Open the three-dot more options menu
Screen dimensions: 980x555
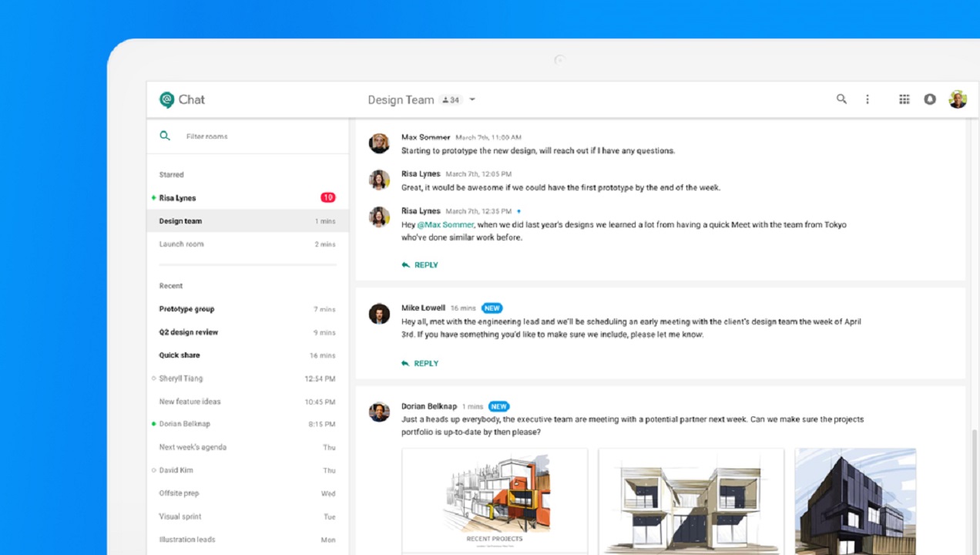coord(868,99)
